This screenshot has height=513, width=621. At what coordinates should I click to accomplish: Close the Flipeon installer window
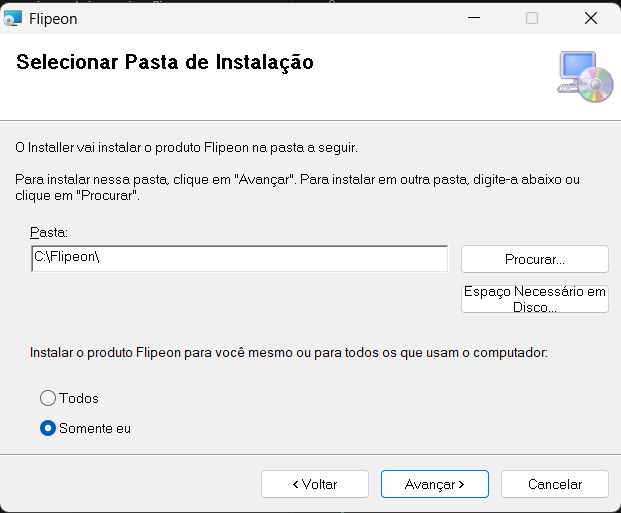(591, 18)
